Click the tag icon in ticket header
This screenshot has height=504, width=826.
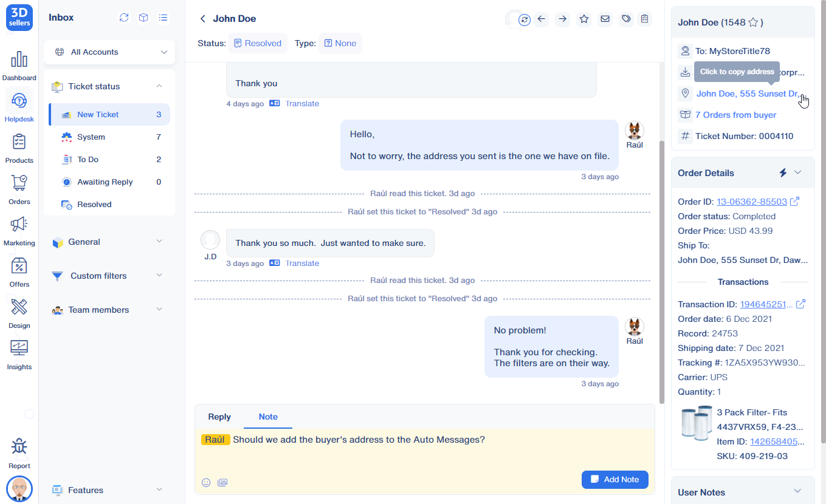[x=625, y=19]
